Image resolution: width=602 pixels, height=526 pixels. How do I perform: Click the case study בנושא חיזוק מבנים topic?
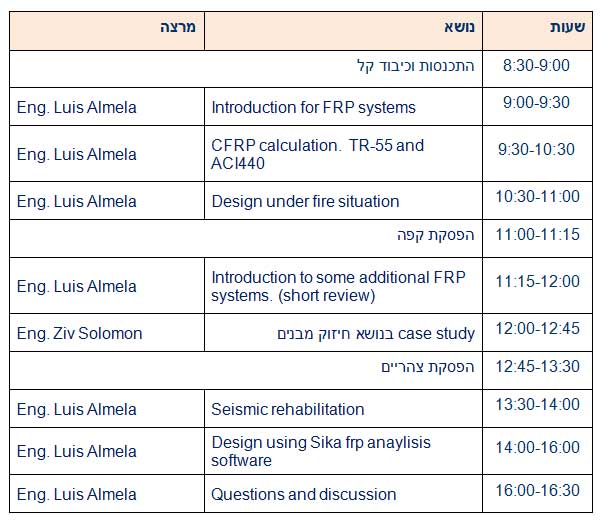click(x=375, y=333)
